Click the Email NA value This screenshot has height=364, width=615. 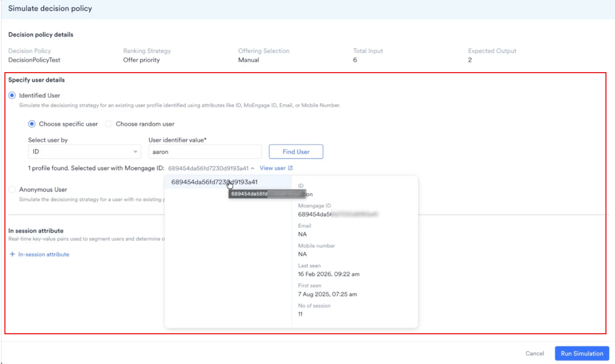tap(302, 234)
